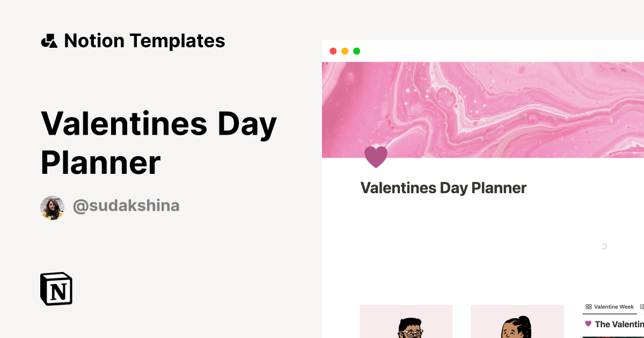Click the heart emoji page icon on the cover
644x338 pixels.
click(376, 156)
